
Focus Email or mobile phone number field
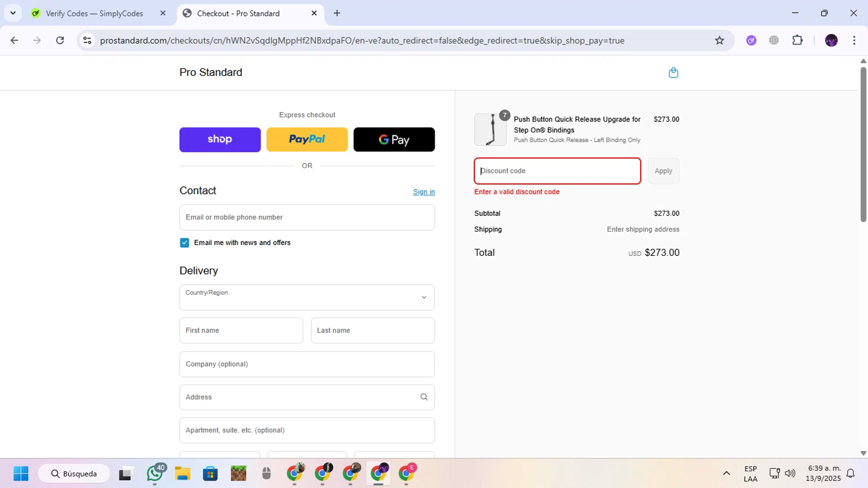click(307, 217)
